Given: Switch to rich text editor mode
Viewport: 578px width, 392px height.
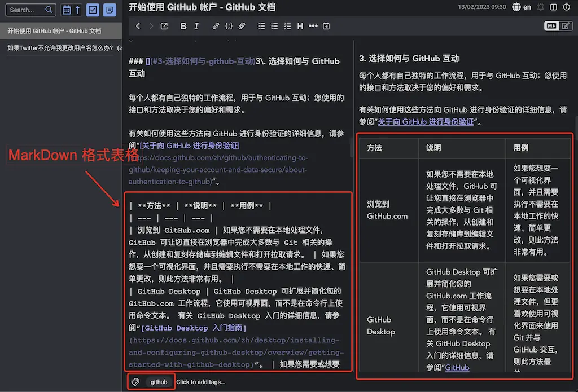Looking at the screenshot, I should pyautogui.click(x=566, y=26).
